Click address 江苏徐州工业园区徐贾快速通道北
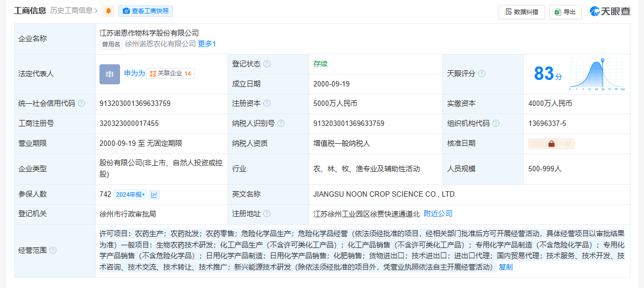The image size is (644, 288). pos(367,214)
